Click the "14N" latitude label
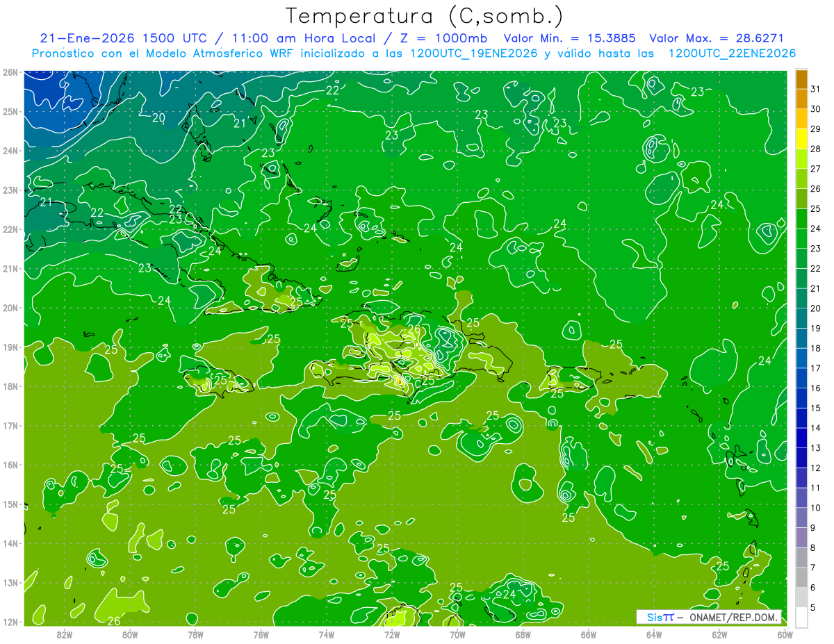This screenshot has height=644, width=834. (10, 543)
